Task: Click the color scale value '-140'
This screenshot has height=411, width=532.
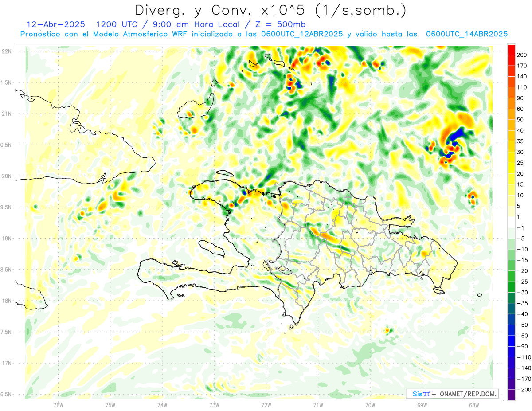Action: [x=524, y=368]
